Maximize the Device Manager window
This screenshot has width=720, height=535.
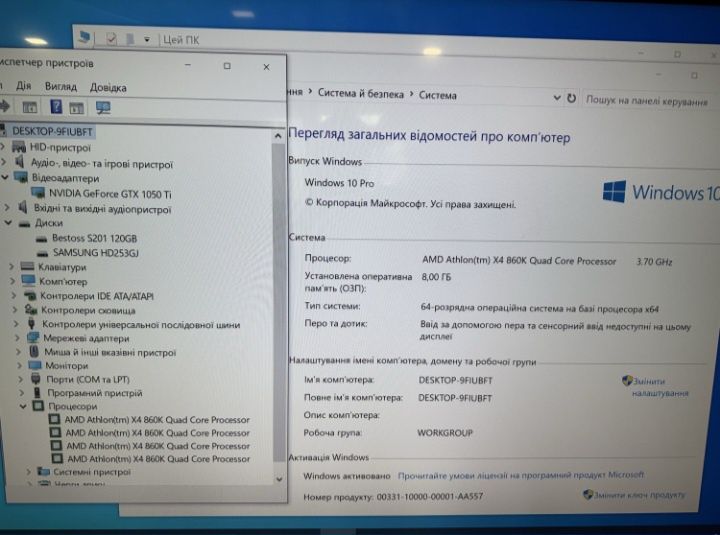(x=227, y=66)
